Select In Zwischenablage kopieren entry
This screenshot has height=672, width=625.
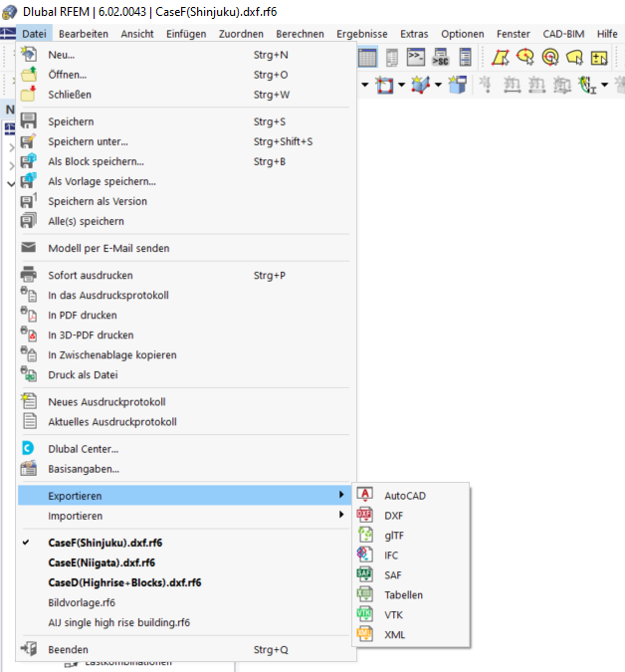tap(111, 354)
